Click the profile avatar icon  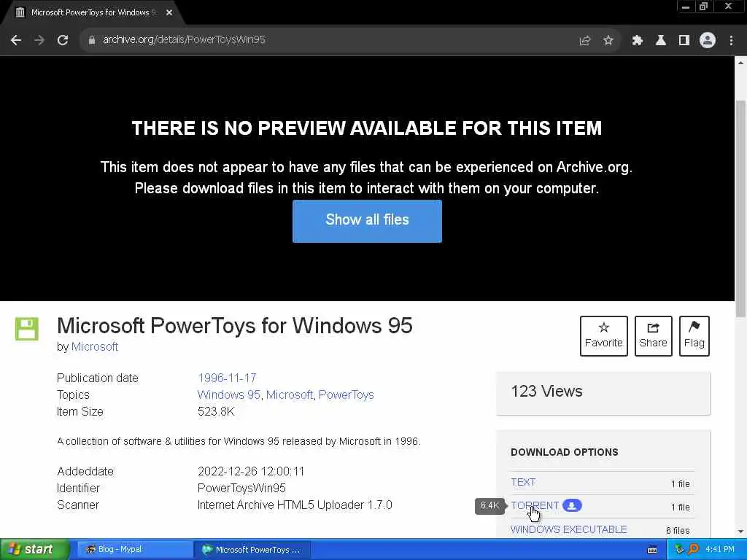(708, 41)
